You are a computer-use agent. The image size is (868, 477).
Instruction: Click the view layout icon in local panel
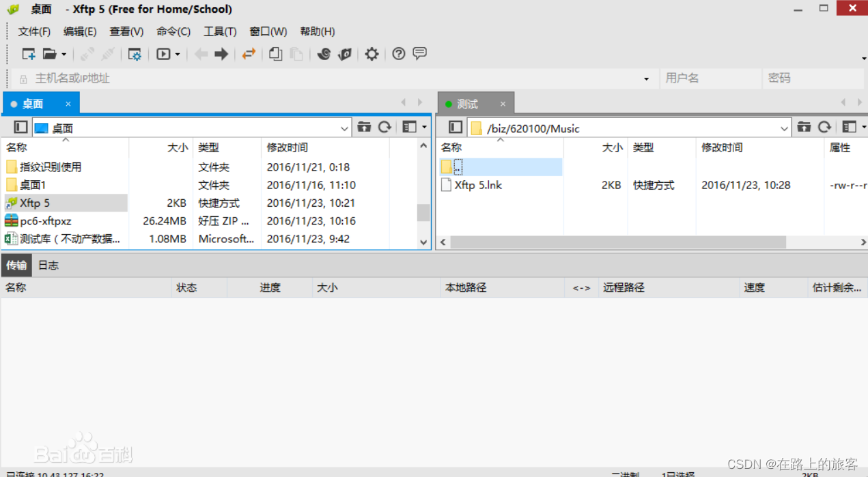tap(409, 127)
